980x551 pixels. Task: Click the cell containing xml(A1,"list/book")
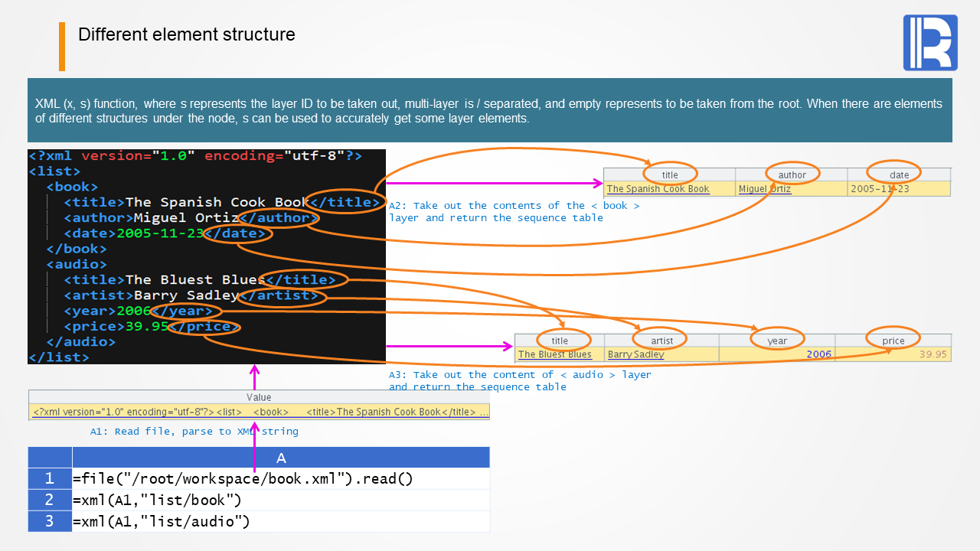pos(281,500)
